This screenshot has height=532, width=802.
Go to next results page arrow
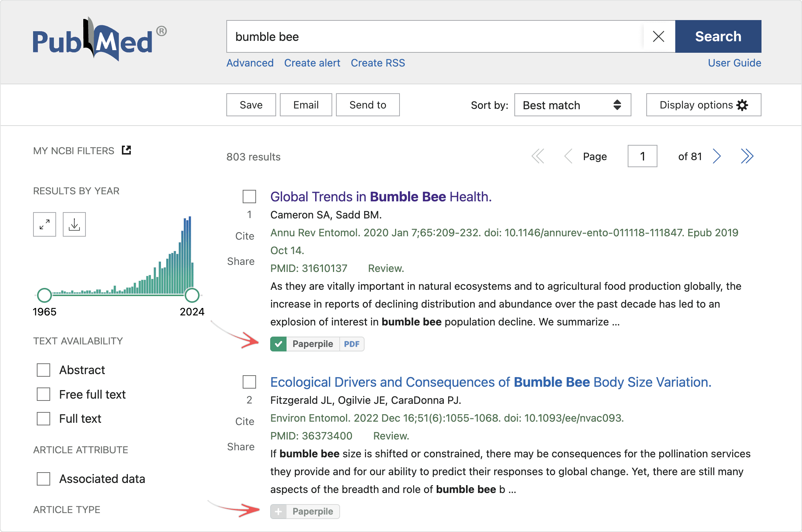717,156
